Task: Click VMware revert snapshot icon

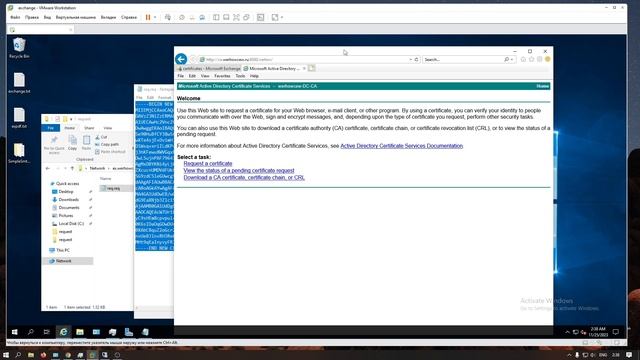Action: click(192, 17)
